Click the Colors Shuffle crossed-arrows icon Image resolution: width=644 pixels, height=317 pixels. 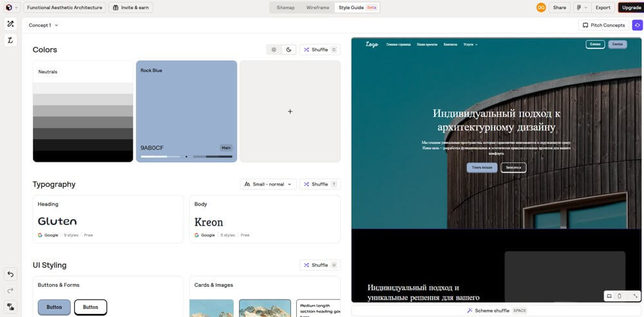point(307,50)
